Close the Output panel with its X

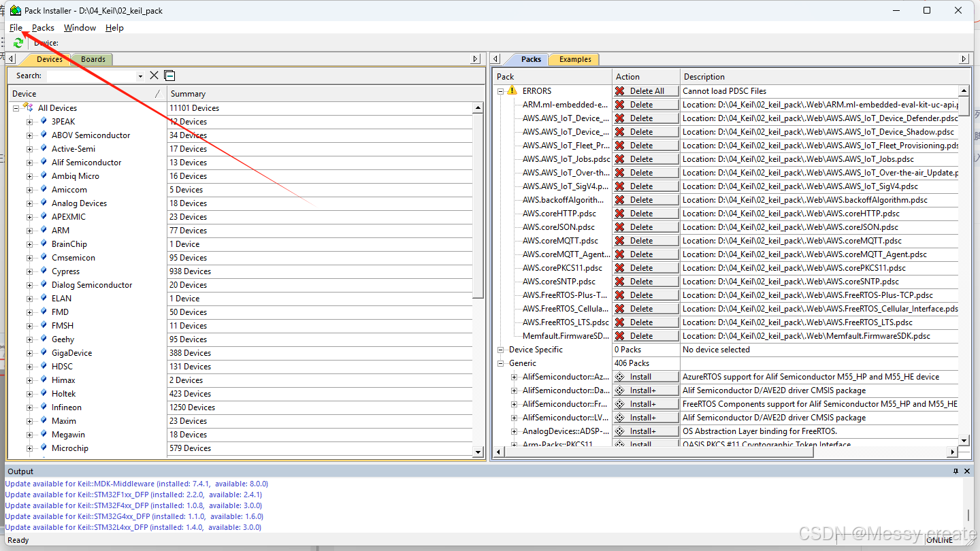[966, 471]
